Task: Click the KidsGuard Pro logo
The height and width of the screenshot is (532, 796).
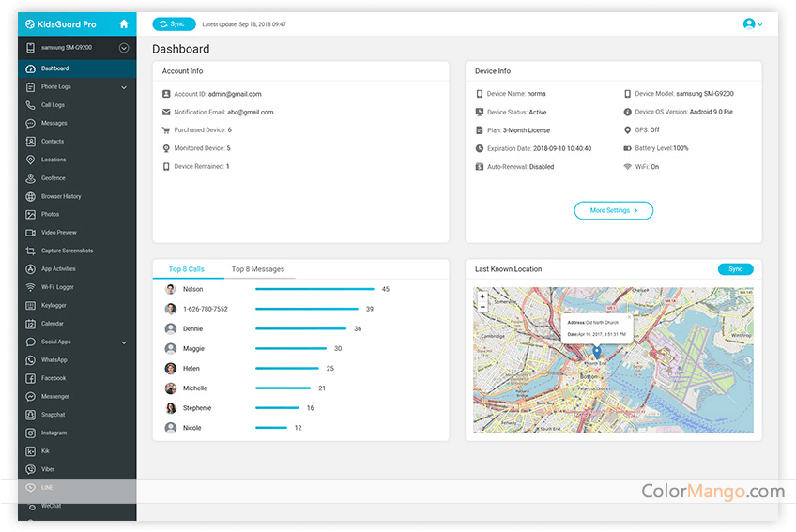Action: point(61,24)
